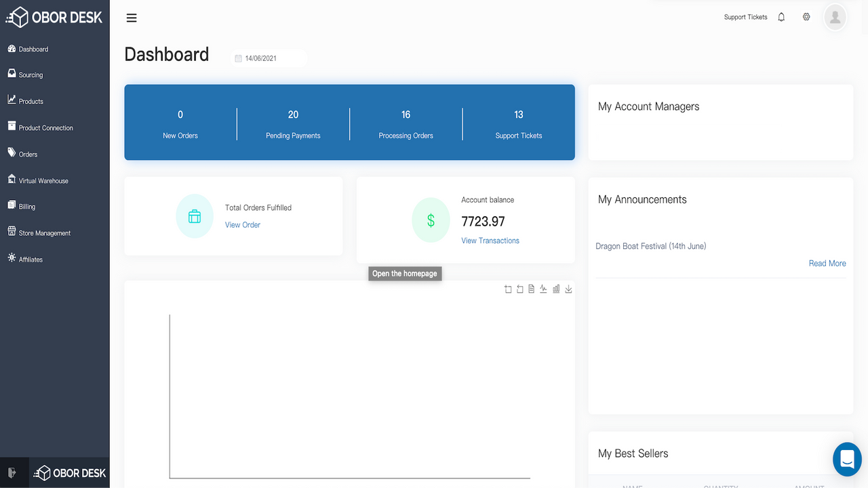This screenshot has height=488, width=868.
Task: Select the Sourcing sidebar icon
Action: 12,75
